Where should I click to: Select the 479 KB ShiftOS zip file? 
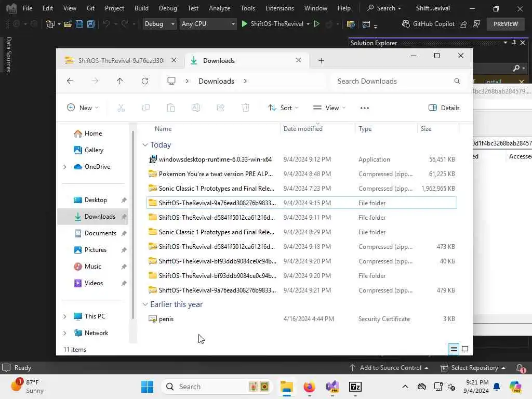pyautogui.click(x=302, y=290)
